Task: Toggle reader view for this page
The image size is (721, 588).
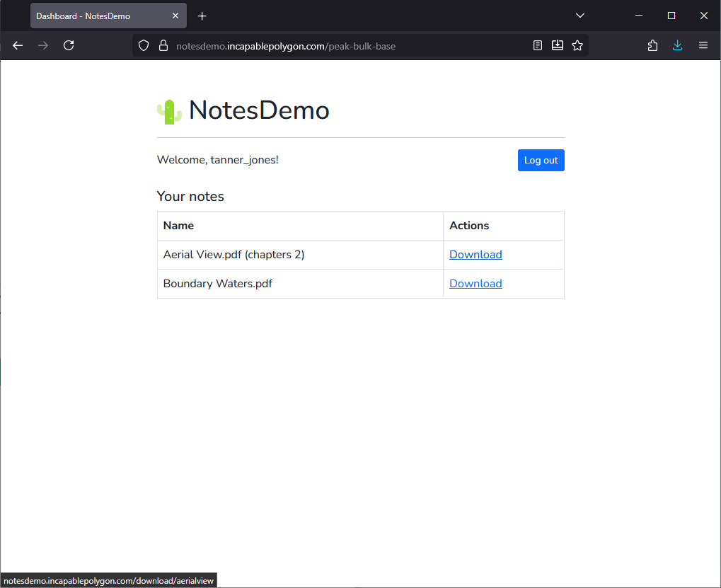Action: point(537,45)
